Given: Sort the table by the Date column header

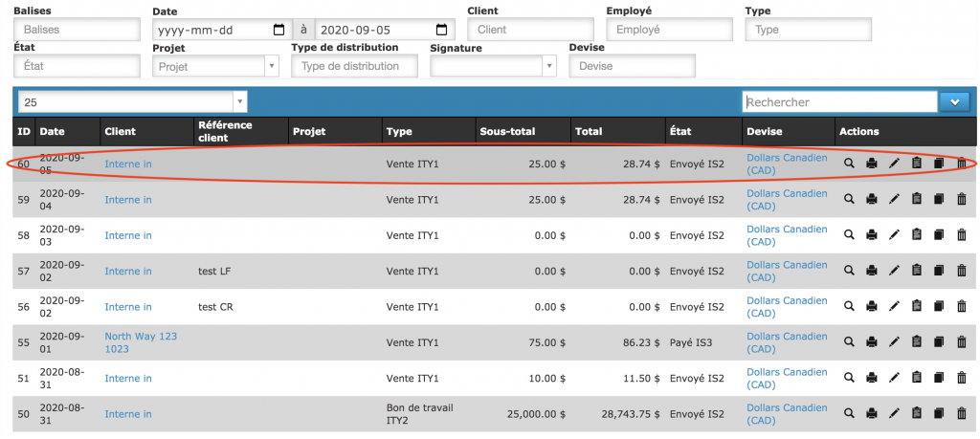Looking at the screenshot, I should pyautogui.click(x=53, y=131).
